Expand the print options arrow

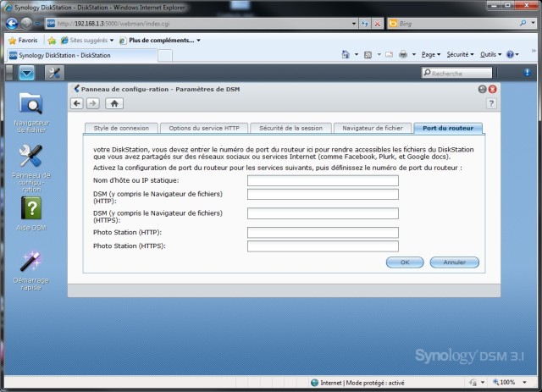(x=414, y=55)
